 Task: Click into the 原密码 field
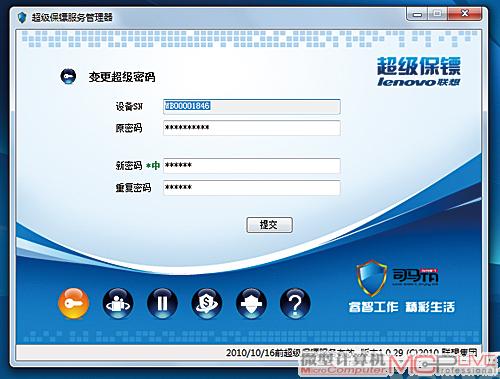(252, 128)
